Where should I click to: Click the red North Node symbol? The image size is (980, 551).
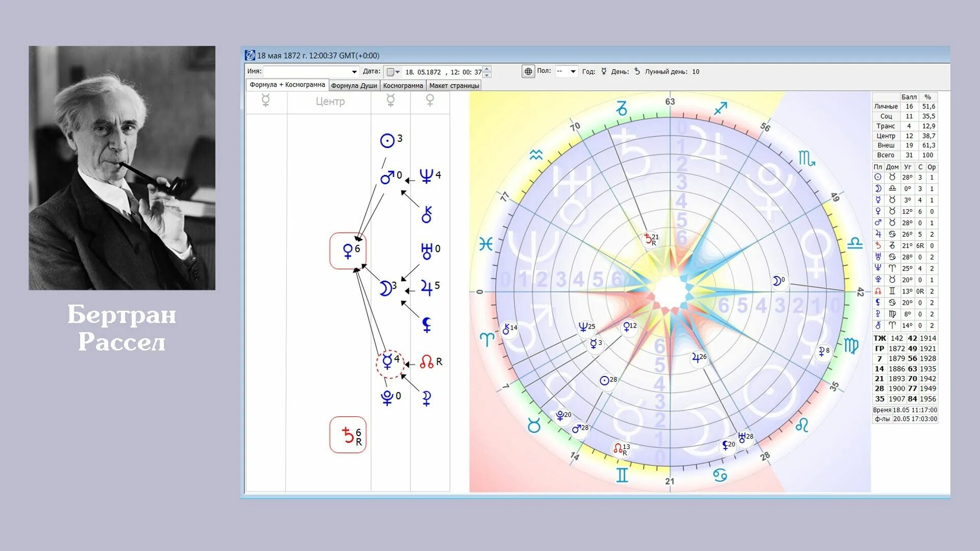[x=427, y=362]
